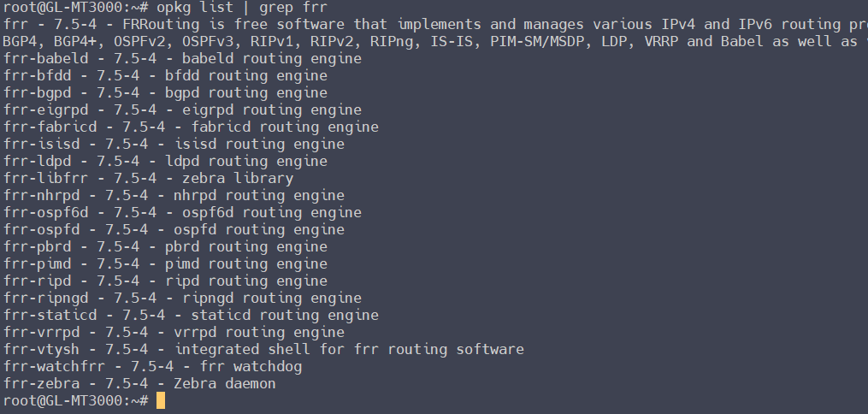Select the frr-zebra Zebra daemon line
This screenshot has width=868, height=414.
pos(139,384)
